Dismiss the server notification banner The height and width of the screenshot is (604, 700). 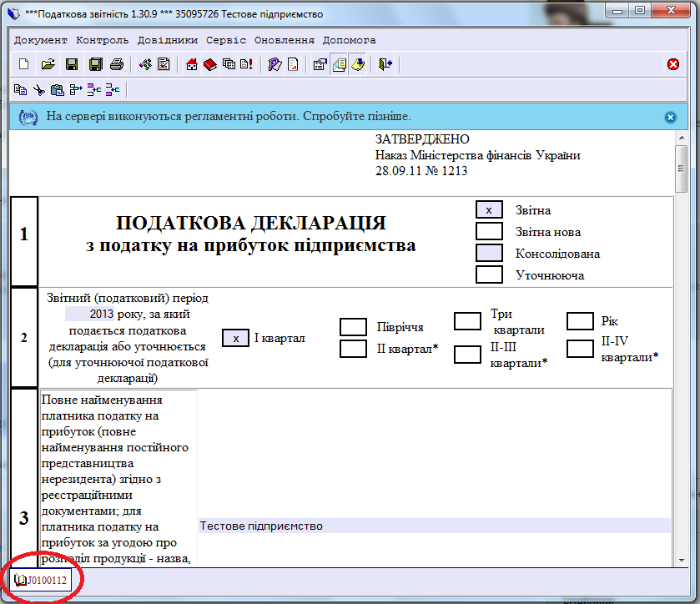coord(670,118)
